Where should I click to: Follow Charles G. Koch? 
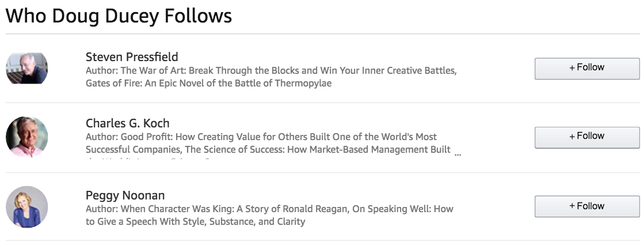point(587,137)
